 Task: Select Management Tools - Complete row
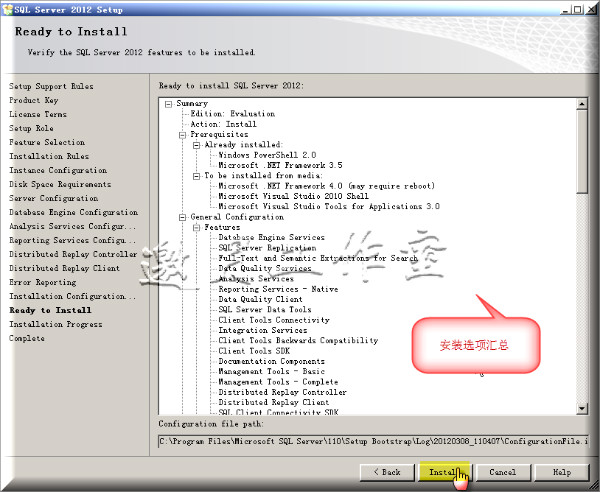point(278,382)
